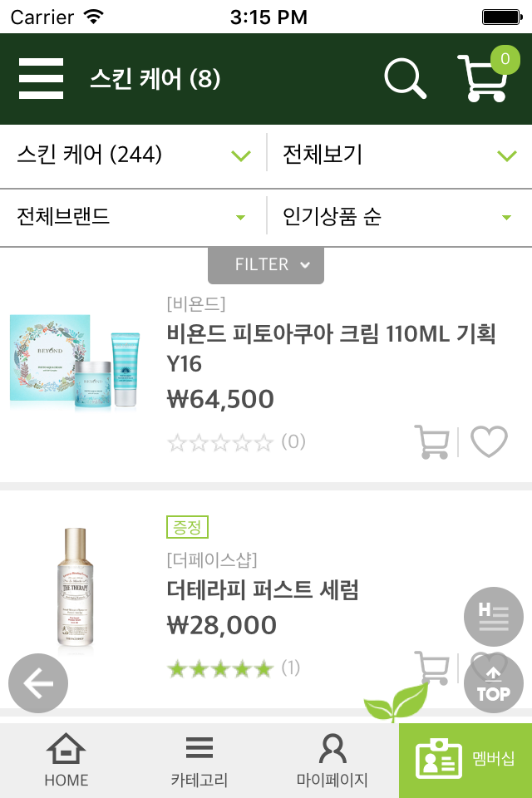Screen dimensions: 532x798
Task: Open the FILTER options panel
Action: coord(266,265)
